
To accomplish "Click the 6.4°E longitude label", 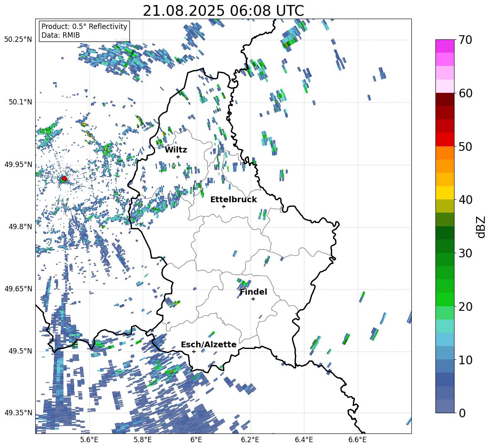I will point(304,440).
